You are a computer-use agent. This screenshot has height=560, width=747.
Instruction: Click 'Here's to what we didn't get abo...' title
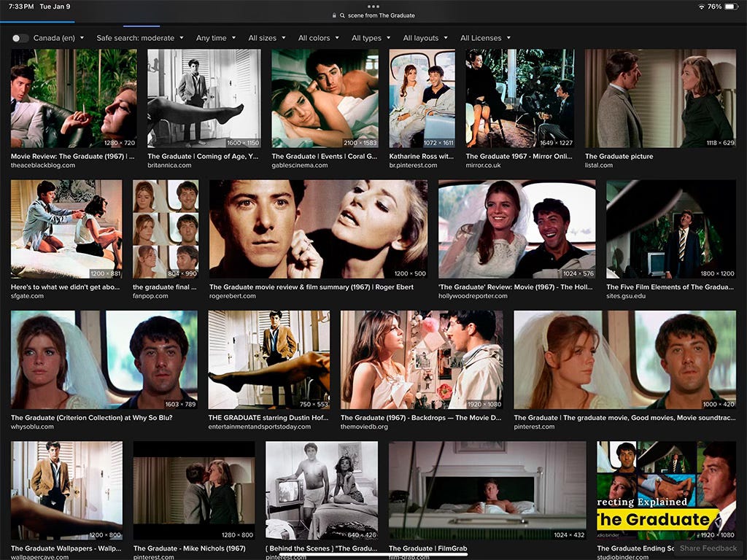click(x=65, y=287)
